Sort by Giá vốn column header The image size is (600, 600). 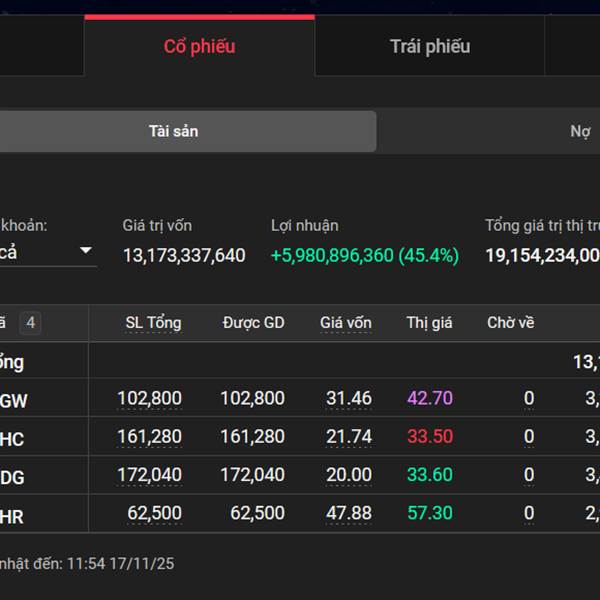coord(346,323)
